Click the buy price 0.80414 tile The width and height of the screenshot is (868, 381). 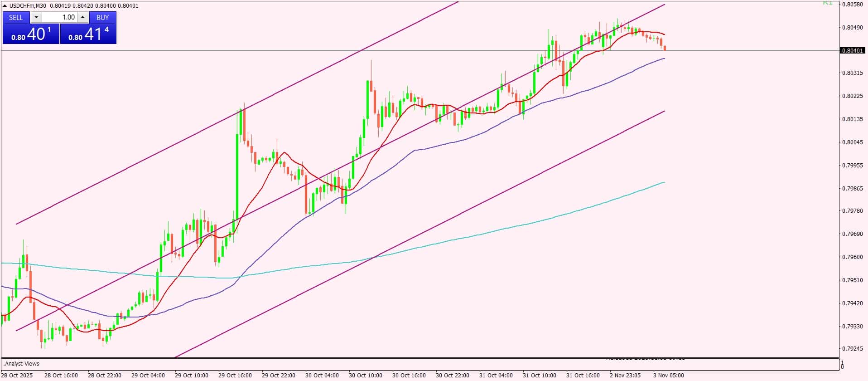88,34
